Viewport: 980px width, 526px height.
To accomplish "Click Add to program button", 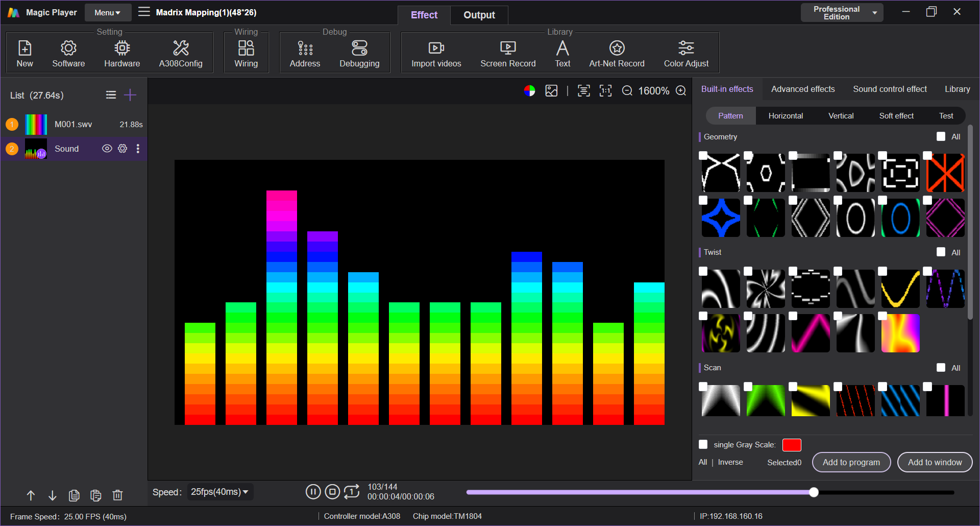I will point(851,462).
